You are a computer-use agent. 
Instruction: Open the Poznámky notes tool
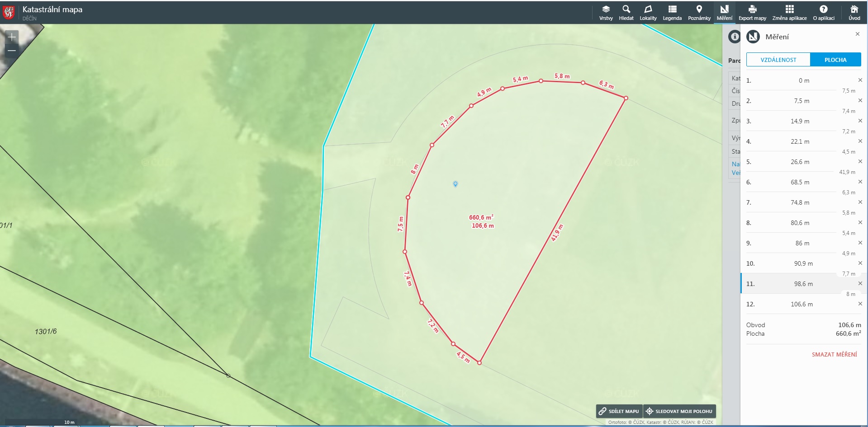tap(699, 13)
